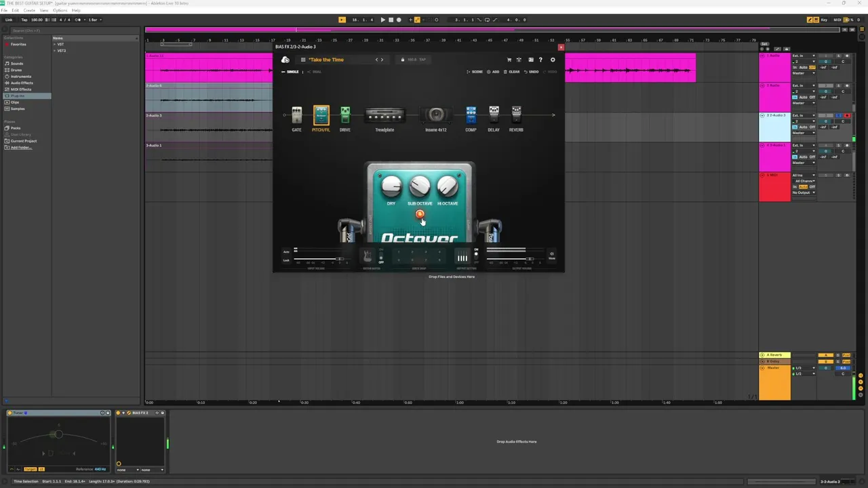
Task: Click CLEAR button in BIAS FX
Action: (512, 72)
